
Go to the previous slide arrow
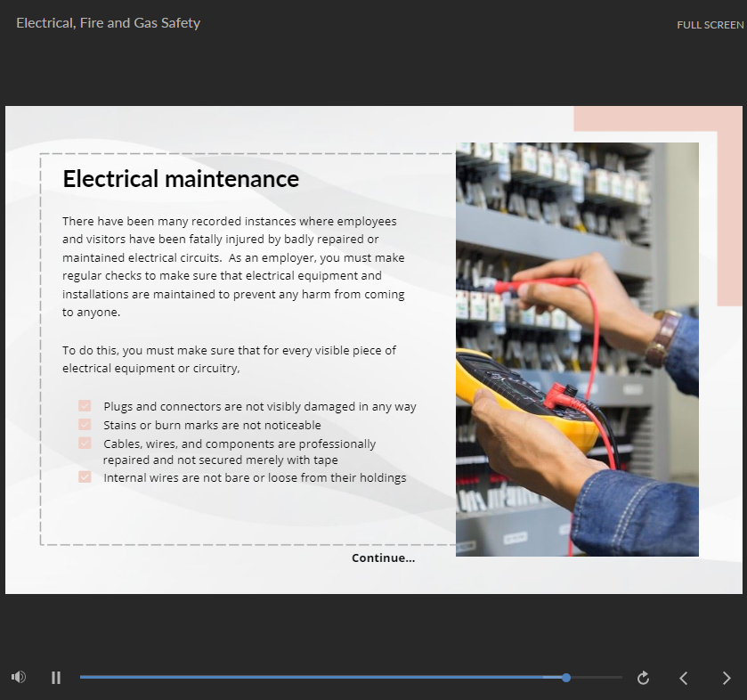click(x=684, y=678)
